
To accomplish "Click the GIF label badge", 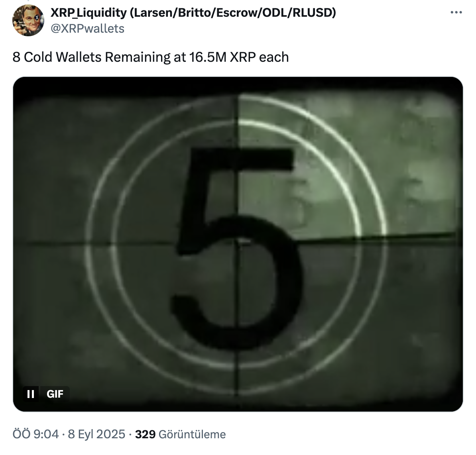I will [55, 394].
